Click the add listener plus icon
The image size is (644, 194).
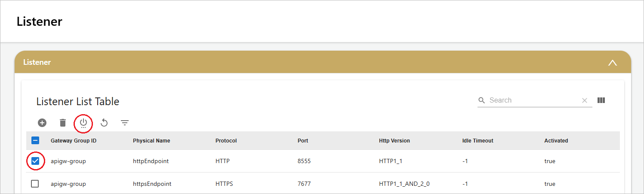pos(42,123)
